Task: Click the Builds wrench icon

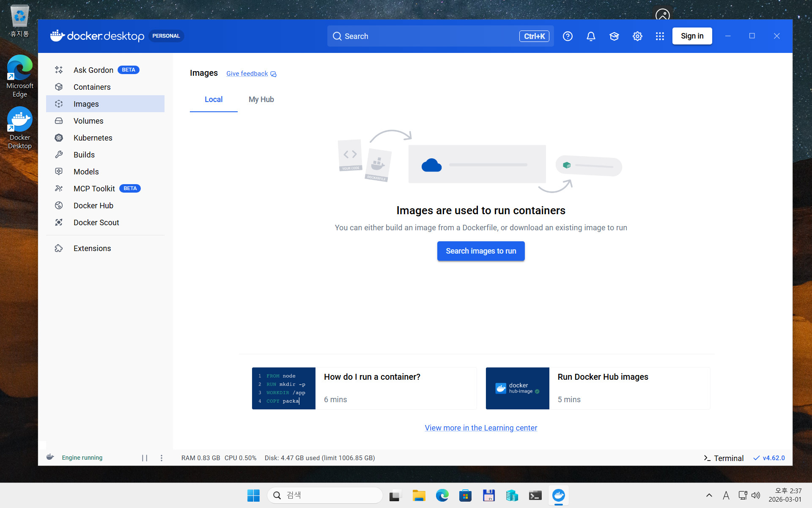Action: coord(59,155)
